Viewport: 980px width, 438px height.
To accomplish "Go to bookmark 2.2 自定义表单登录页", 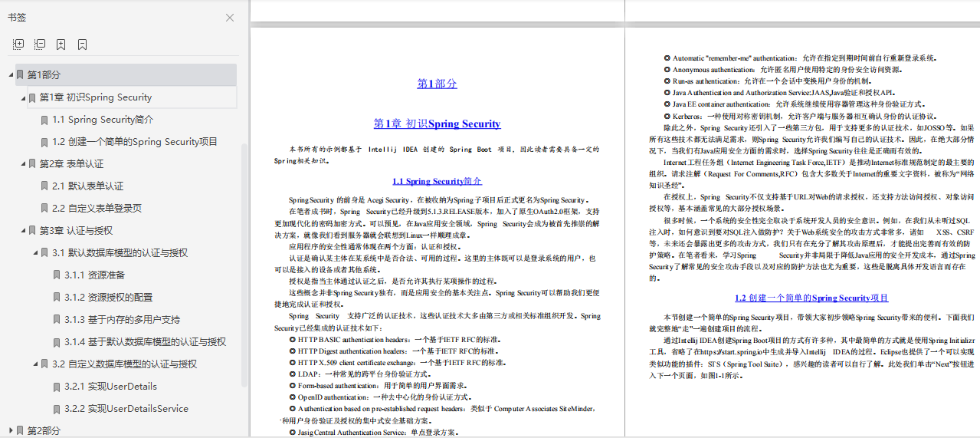I will click(97, 209).
